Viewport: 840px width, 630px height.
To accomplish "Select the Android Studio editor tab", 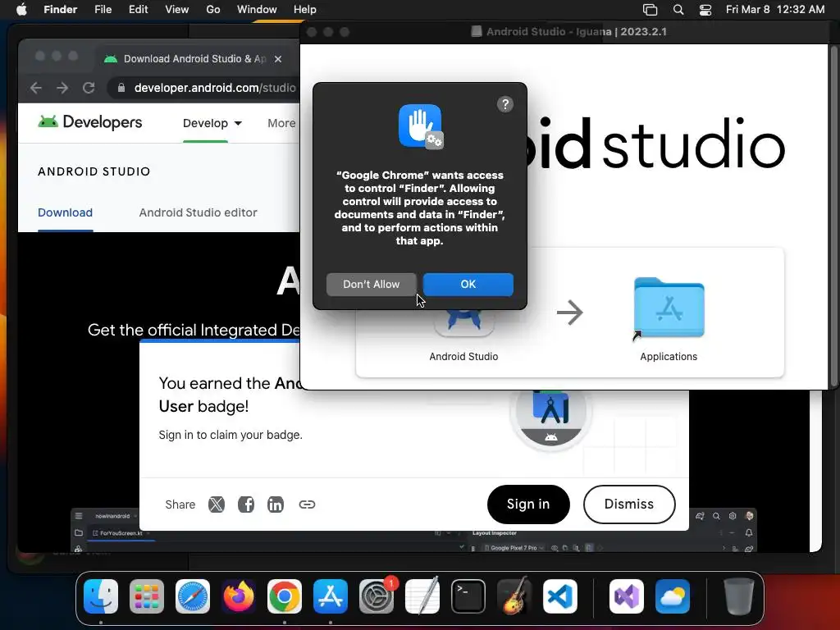I will click(199, 212).
